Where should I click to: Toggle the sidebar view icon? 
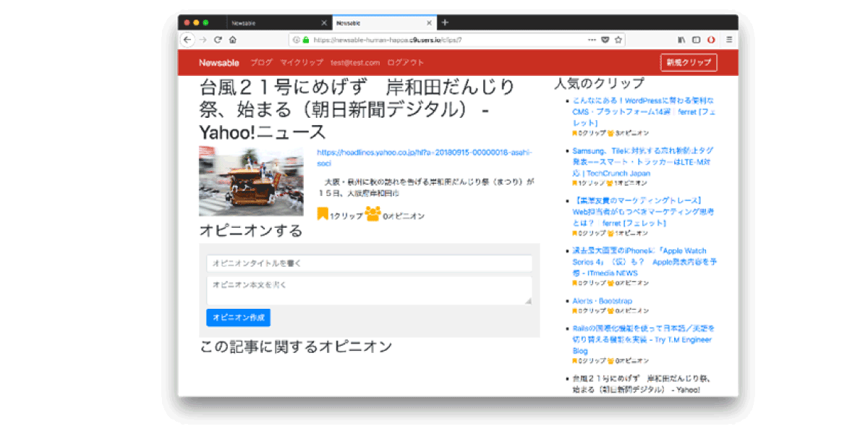[697, 40]
